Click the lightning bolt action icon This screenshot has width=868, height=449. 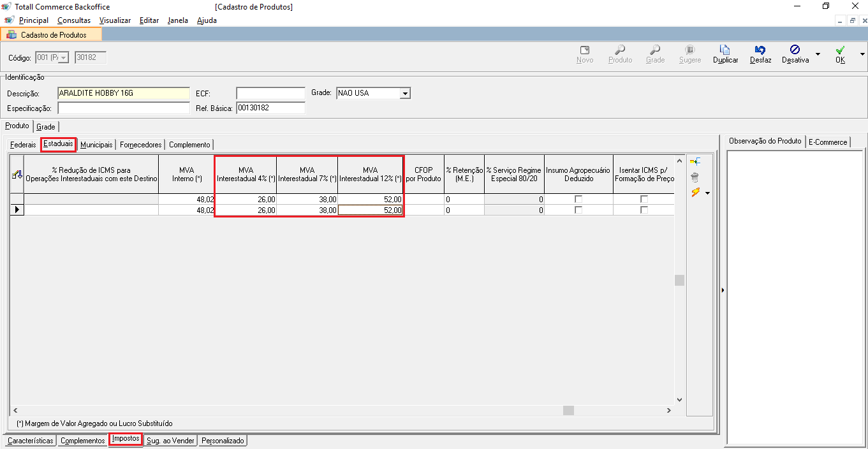pyautogui.click(x=696, y=192)
